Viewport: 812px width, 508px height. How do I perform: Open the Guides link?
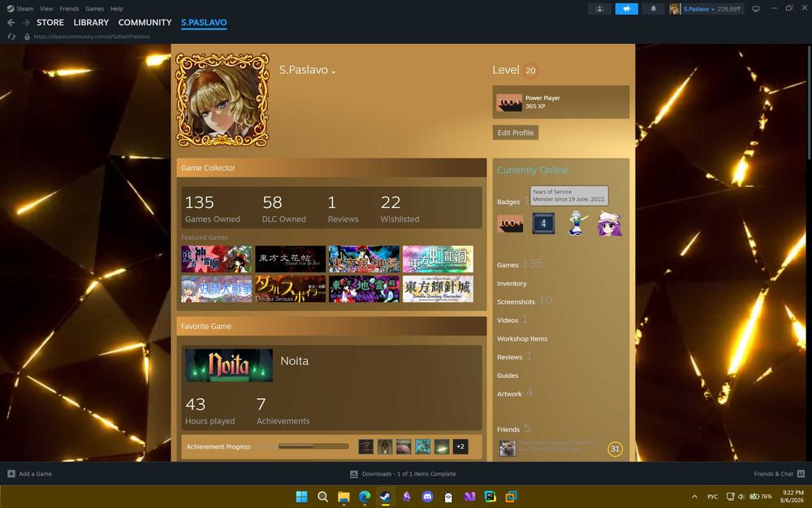point(508,376)
